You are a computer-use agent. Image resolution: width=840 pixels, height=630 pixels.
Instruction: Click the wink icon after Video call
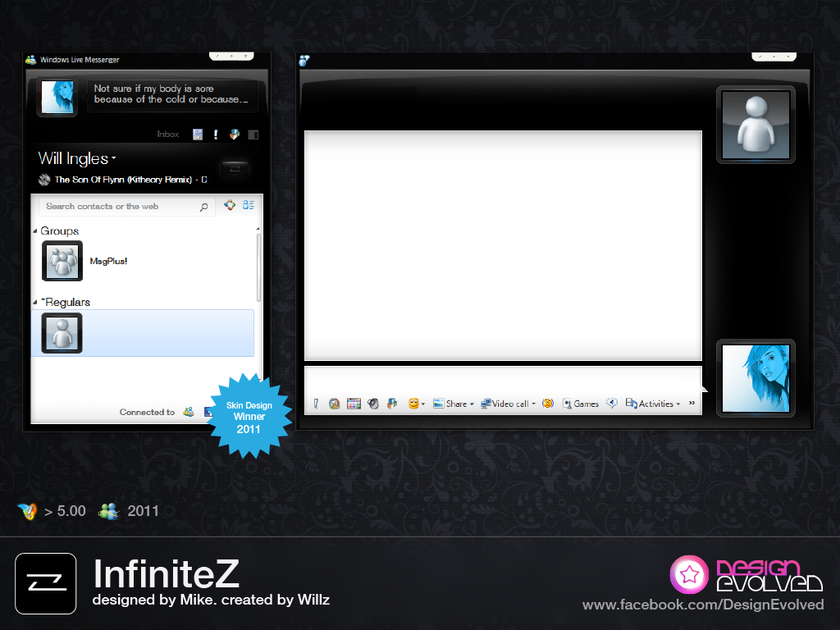tap(548, 404)
